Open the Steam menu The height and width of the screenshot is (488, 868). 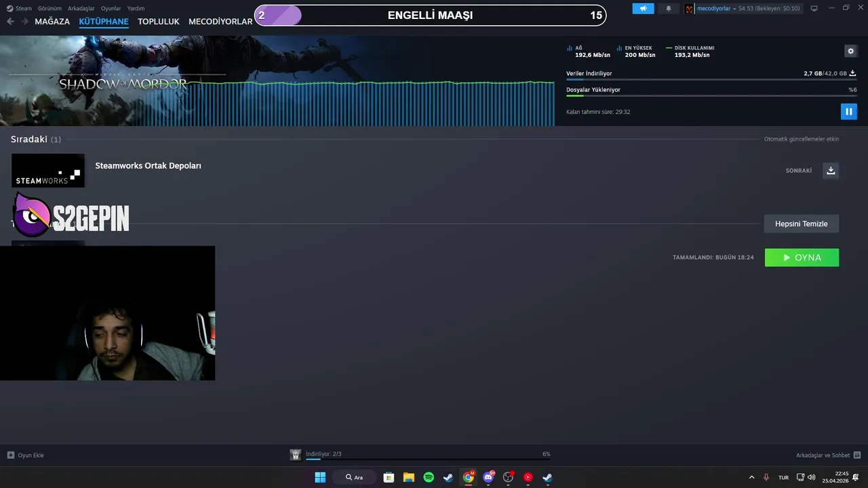tap(20, 8)
